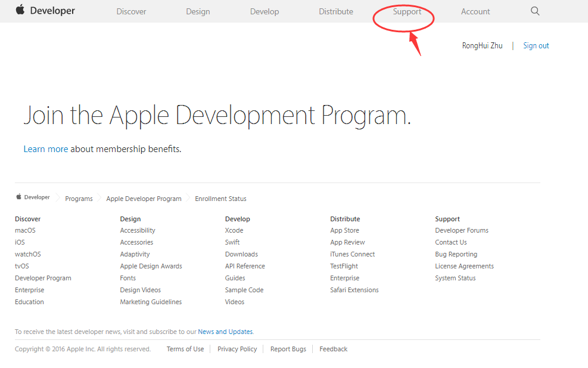Image resolution: width=588 pixels, height=368 pixels.
Task: Click News and Updates subscription link
Action: tap(225, 332)
